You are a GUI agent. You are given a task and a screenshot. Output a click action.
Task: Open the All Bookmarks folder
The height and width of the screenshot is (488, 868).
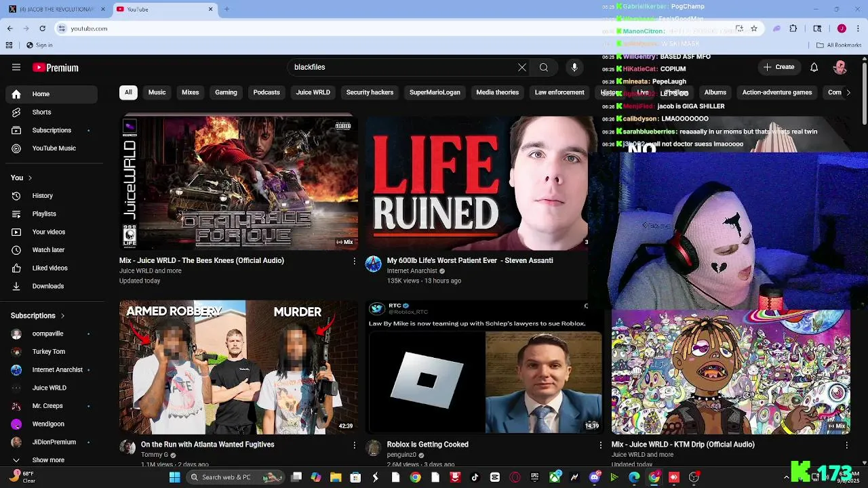tap(839, 45)
